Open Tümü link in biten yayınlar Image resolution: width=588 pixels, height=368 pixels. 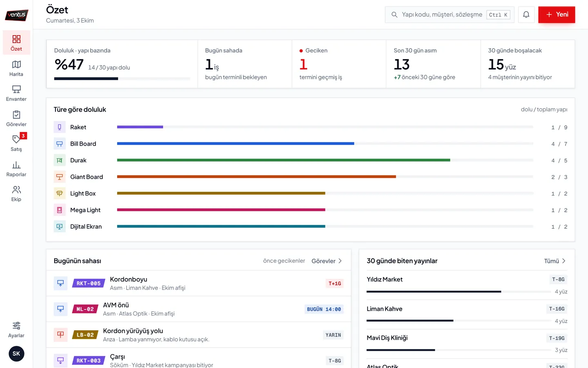(555, 261)
